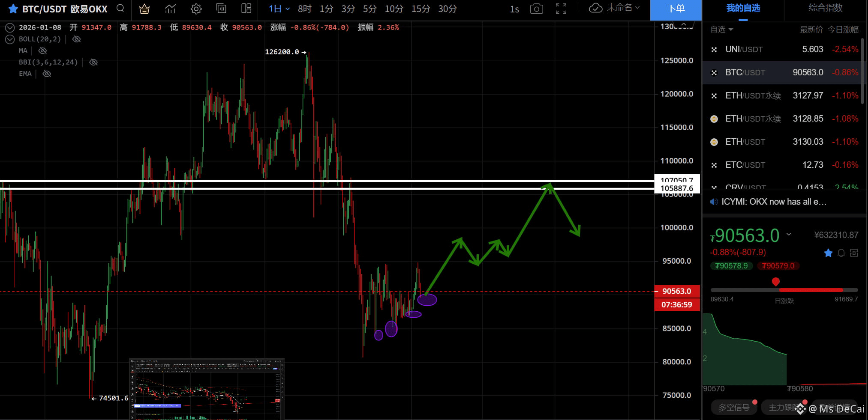This screenshot has height=420, width=868.
Task: Click the 107050.7 price line label
Action: pyautogui.click(x=677, y=180)
